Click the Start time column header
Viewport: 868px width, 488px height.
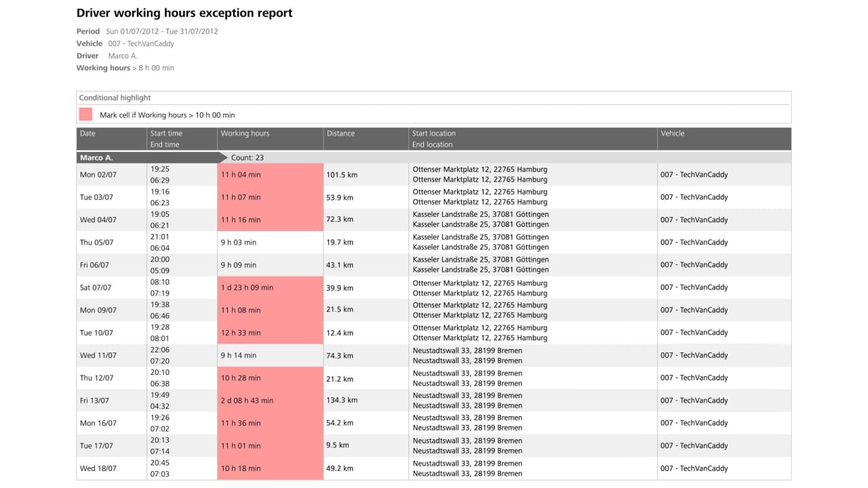[166, 134]
